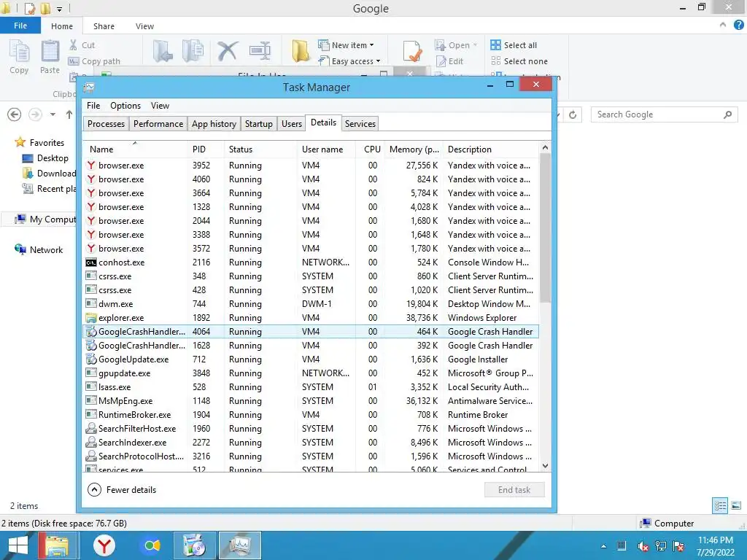Select the explorer.exe process row
Viewport: 747px width, 560px height.
[x=311, y=318]
